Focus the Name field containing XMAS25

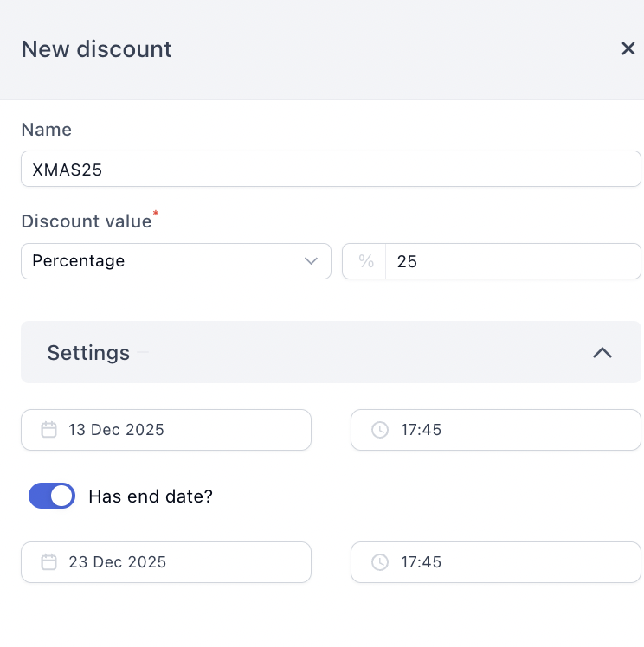tap(331, 169)
